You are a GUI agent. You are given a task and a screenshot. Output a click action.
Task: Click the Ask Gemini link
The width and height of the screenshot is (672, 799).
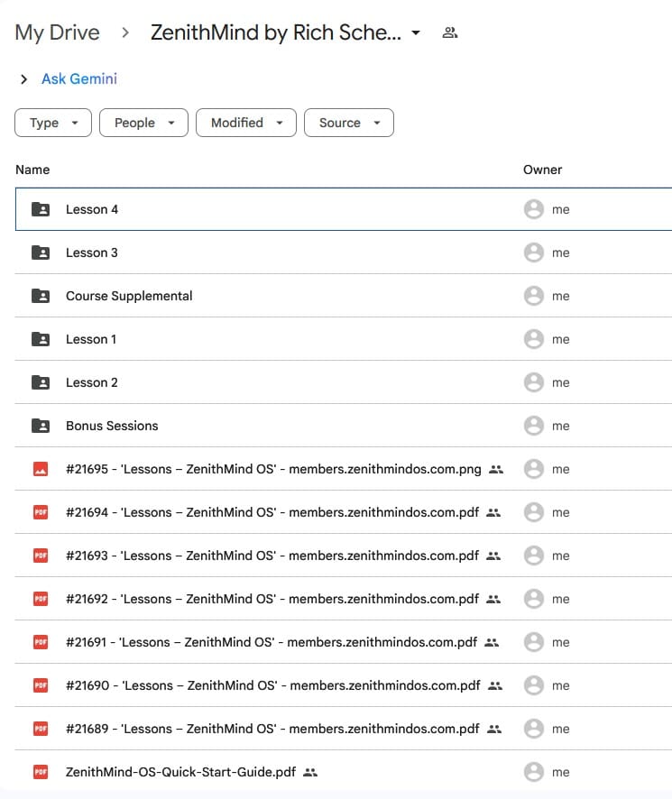(79, 79)
